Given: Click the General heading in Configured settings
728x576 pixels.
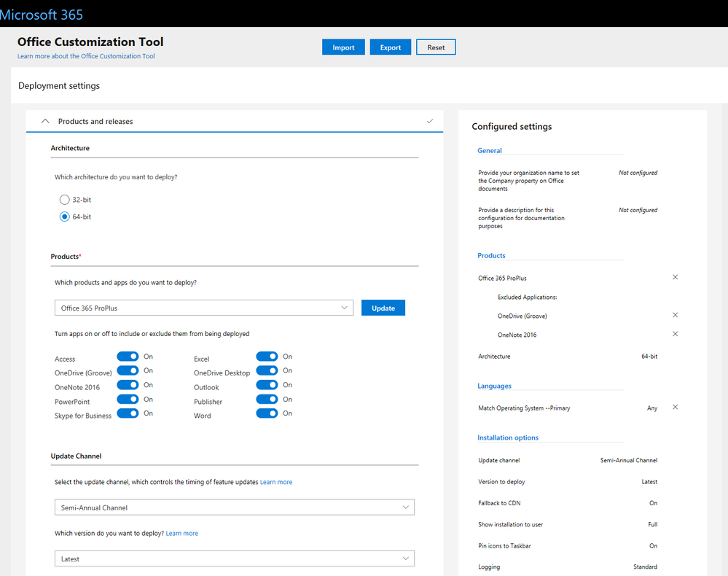Looking at the screenshot, I should [490, 150].
